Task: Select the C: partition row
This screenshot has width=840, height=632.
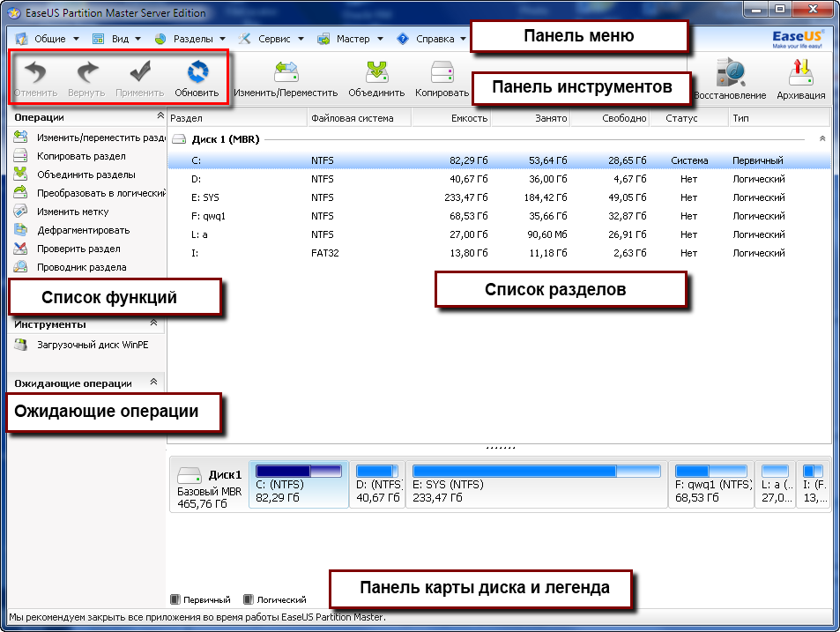Action: click(499, 160)
